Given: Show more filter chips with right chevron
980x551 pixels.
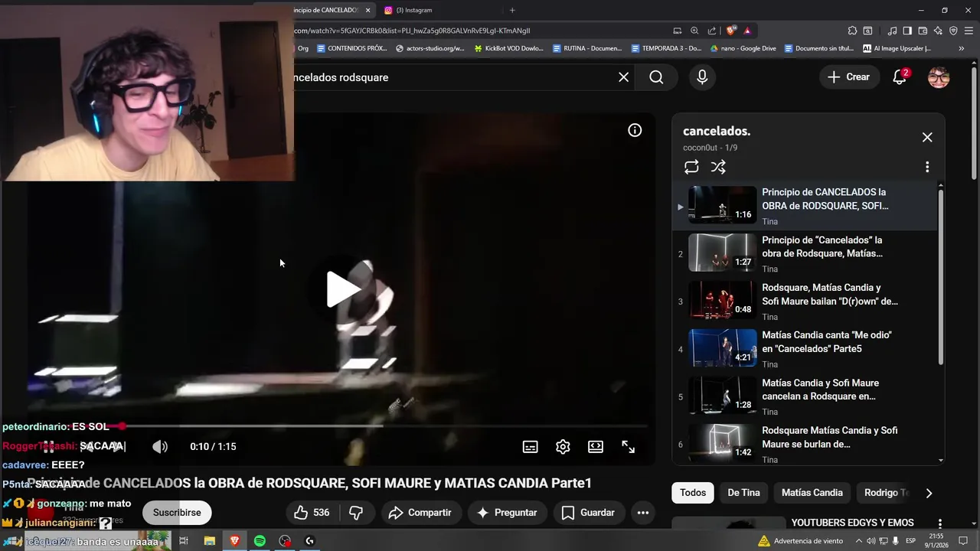Looking at the screenshot, I should 929,493.
